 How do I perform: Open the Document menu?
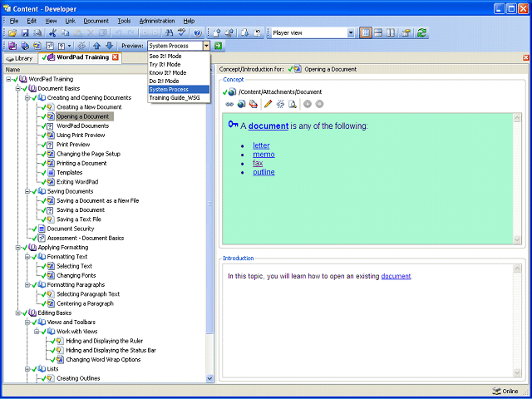96,21
